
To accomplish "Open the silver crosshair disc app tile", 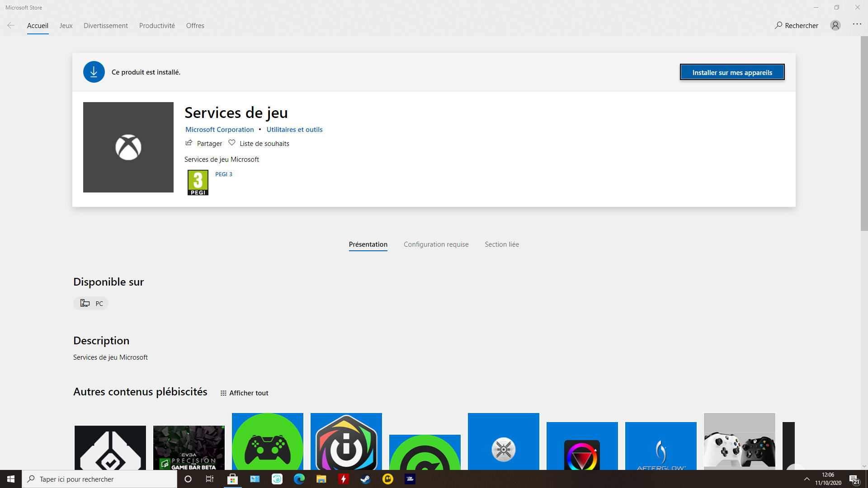I will [504, 441].
